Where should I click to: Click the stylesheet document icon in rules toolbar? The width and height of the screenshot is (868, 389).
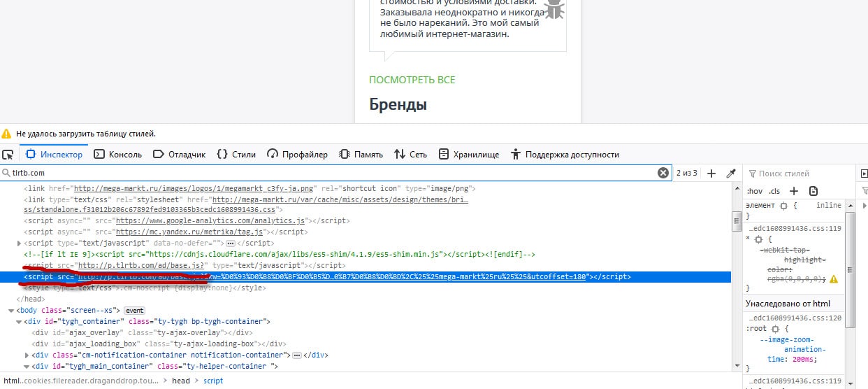(813, 191)
